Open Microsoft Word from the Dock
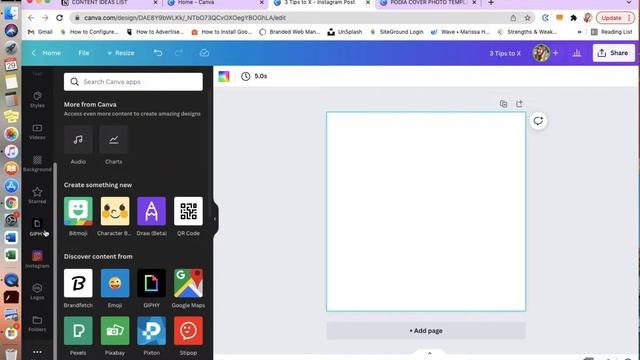Image resolution: width=640 pixels, height=360 pixels. [x=11, y=238]
